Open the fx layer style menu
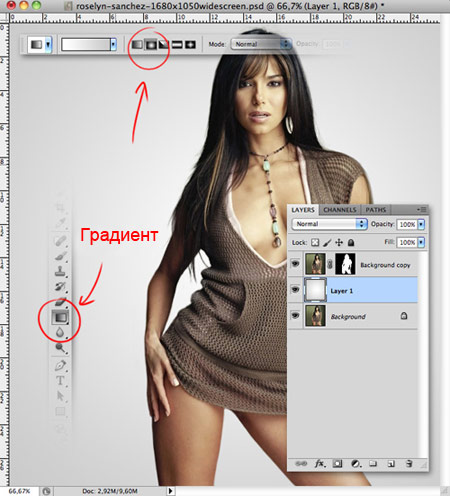 click(320, 463)
